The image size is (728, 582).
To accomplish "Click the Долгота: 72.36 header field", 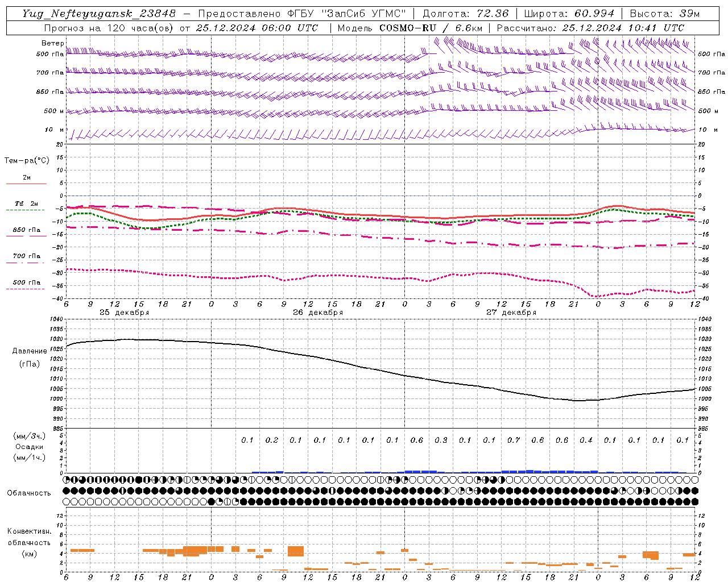I will (x=465, y=14).
